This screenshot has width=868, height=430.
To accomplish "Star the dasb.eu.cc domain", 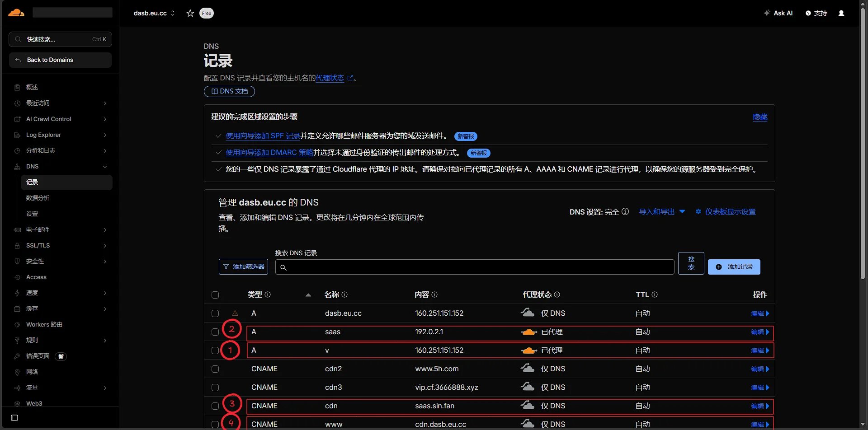I will (x=190, y=13).
